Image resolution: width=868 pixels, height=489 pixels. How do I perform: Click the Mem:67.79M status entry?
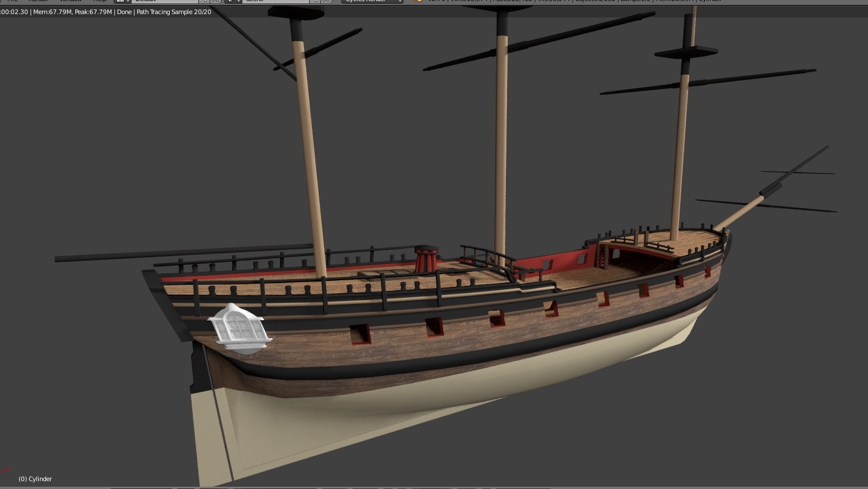53,12
